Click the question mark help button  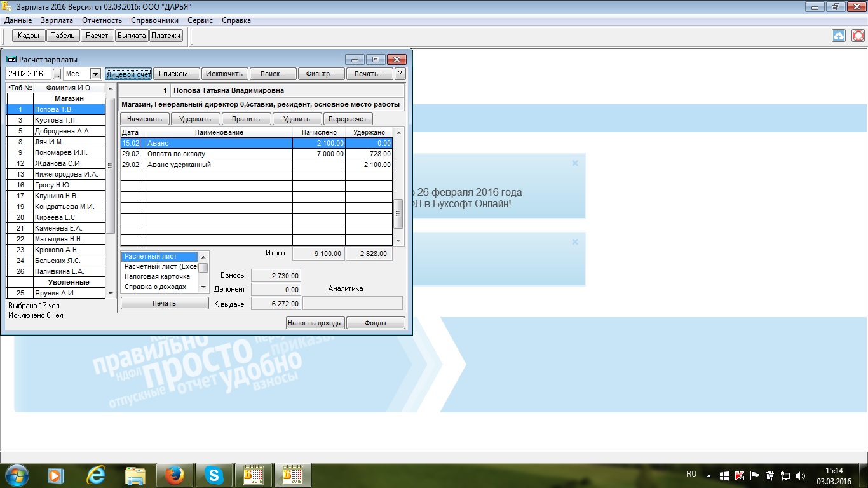click(x=400, y=74)
